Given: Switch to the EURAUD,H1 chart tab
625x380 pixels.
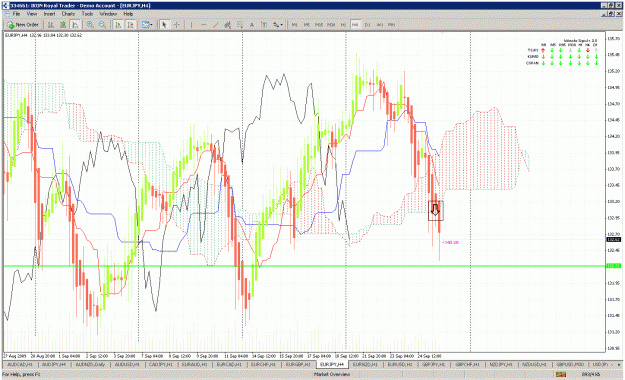Looking at the screenshot, I should [x=195, y=364].
